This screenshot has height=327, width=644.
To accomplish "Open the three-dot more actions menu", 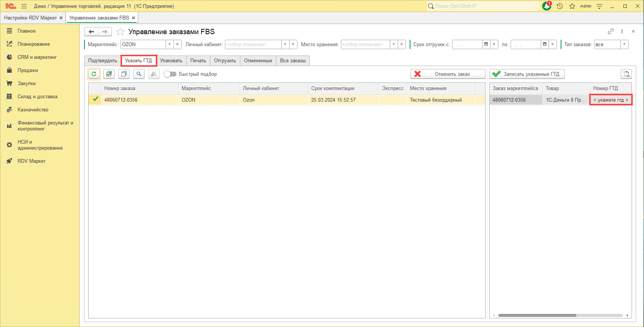I will [x=622, y=31].
